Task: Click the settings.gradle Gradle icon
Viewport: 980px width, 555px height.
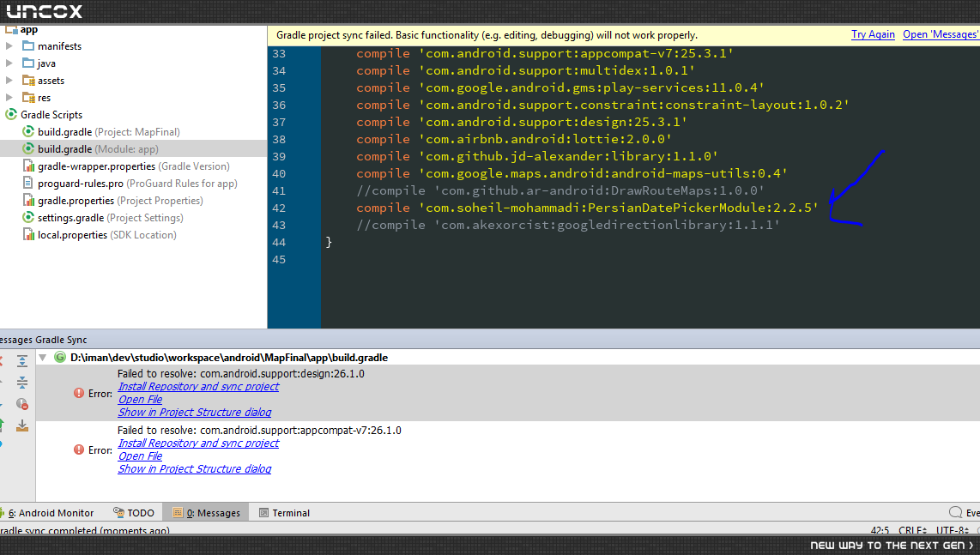Action: click(28, 218)
